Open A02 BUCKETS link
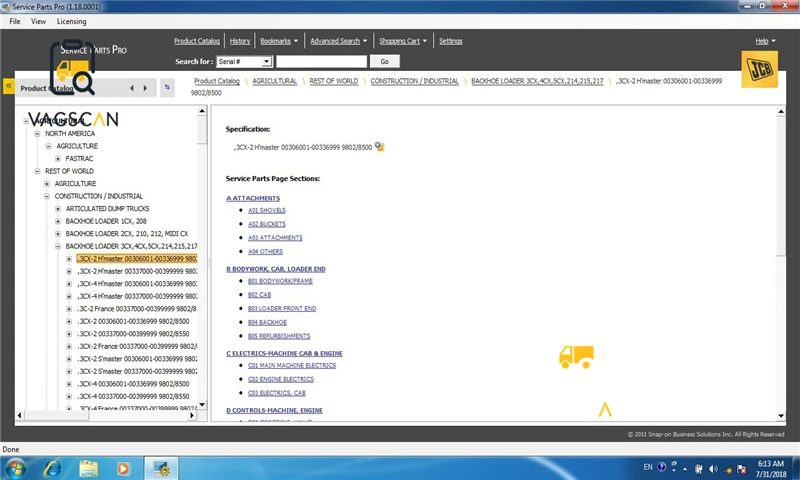The image size is (800, 480). click(267, 224)
